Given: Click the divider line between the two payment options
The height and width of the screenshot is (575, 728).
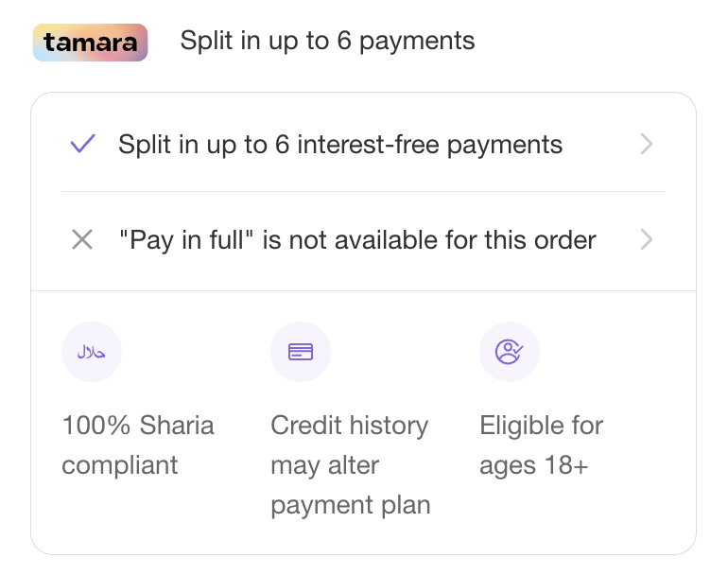Looking at the screenshot, I should 363,192.
